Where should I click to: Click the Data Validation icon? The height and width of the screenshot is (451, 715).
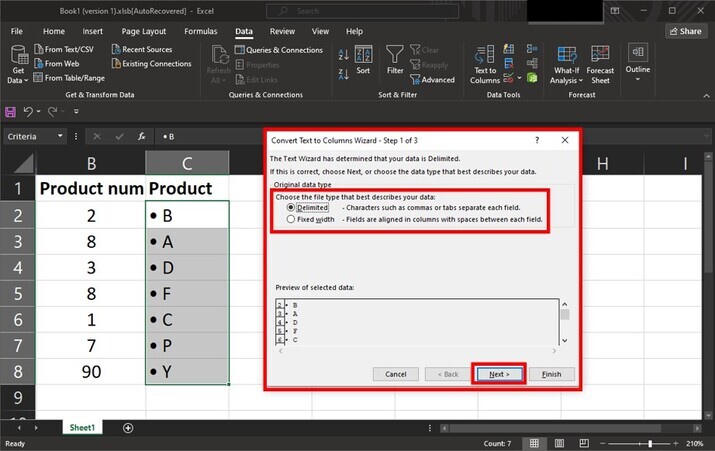click(508, 78)
